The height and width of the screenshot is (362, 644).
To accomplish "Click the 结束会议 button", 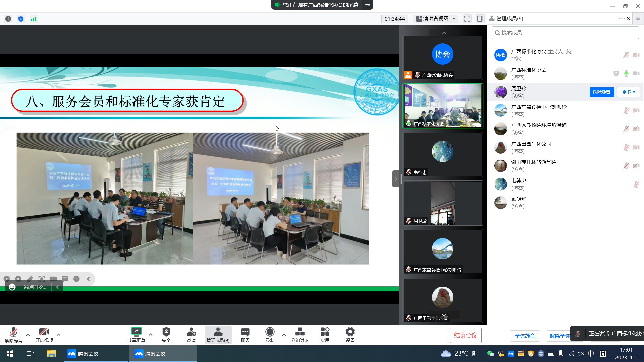I will click(466, 335).
